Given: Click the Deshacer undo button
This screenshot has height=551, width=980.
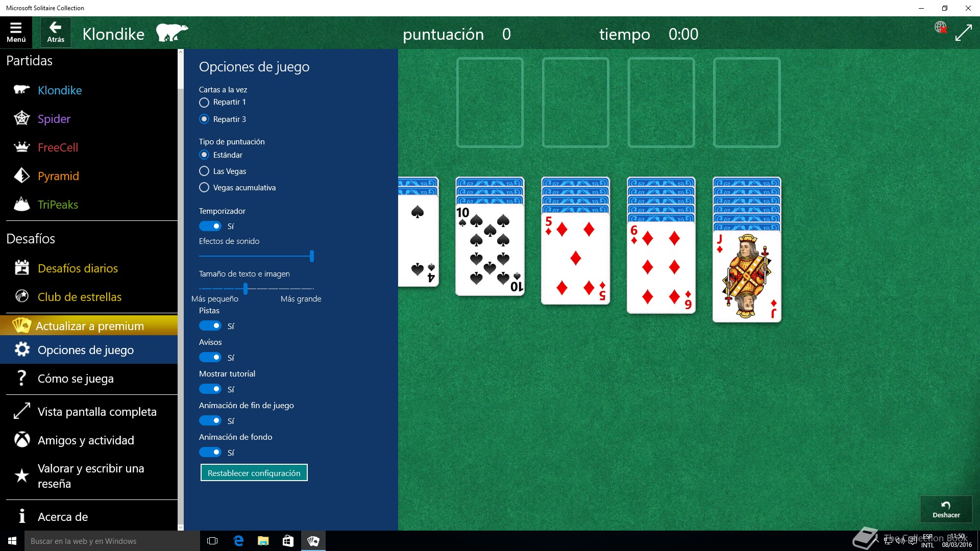Looking at the screenshot, I should point(946,509).
